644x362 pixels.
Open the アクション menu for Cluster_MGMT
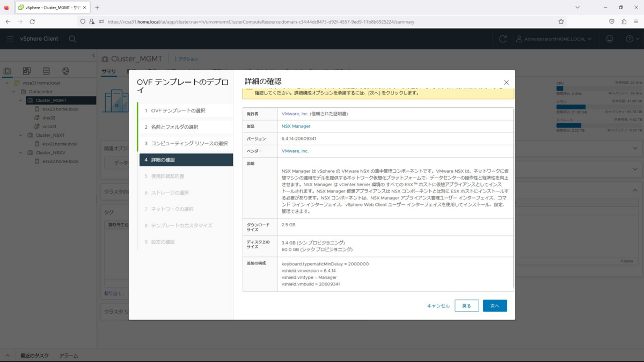[x=186, y=59]
